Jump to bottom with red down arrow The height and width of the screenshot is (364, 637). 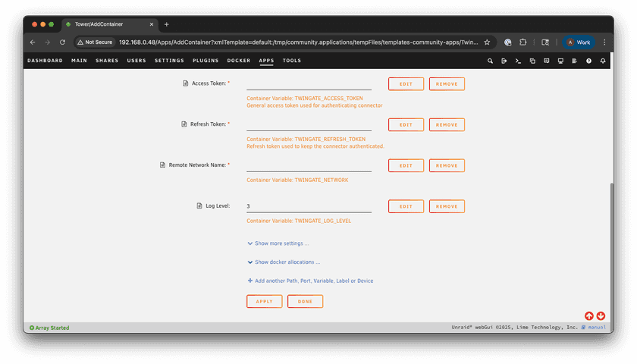[x=601, y=315]
